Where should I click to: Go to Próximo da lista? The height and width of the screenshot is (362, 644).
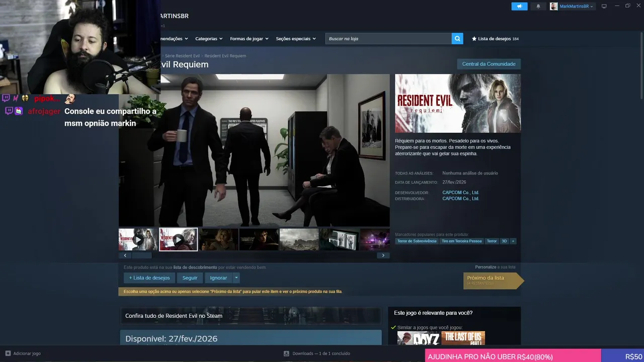[493, 281]
